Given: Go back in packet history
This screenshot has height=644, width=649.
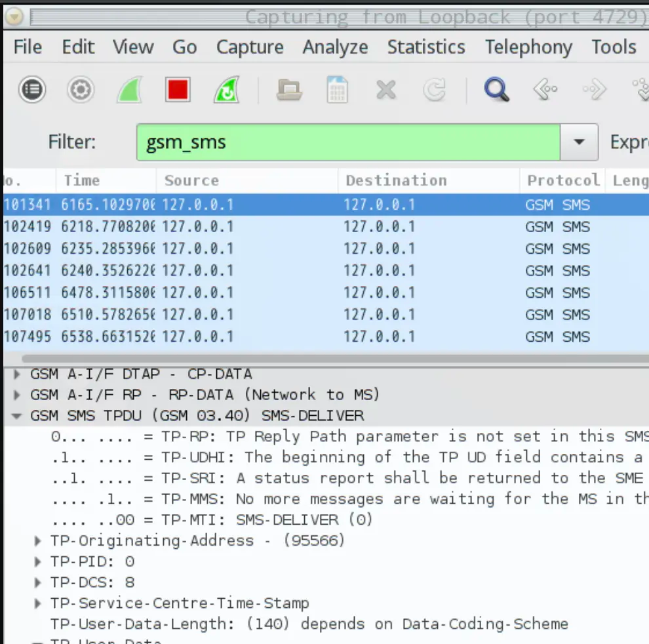Looking at the screenshot, I should coord(545,89).
